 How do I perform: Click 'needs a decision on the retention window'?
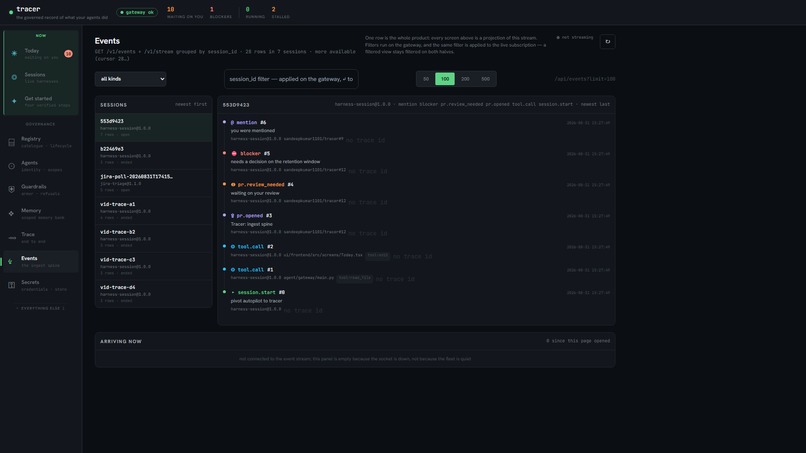coord(275,162)
